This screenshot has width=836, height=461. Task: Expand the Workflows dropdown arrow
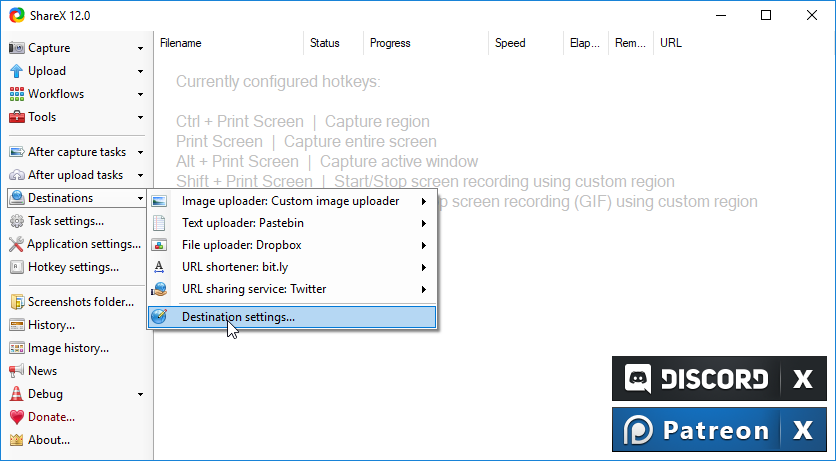coord(140,94)
